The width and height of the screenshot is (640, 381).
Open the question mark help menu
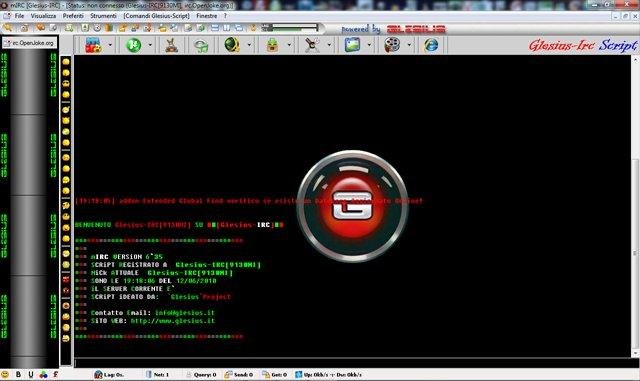[225, 16]
